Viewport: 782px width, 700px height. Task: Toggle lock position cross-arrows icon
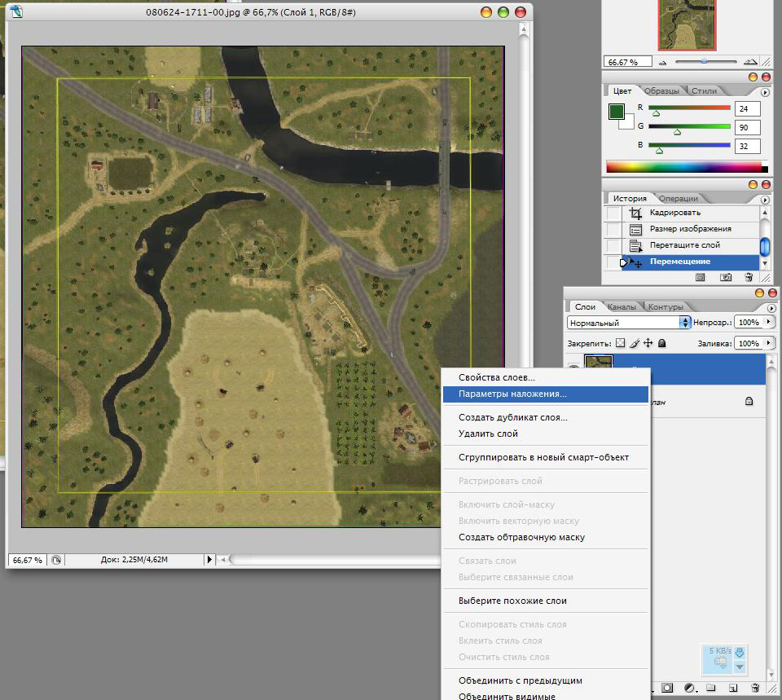[x=648, y=343]
